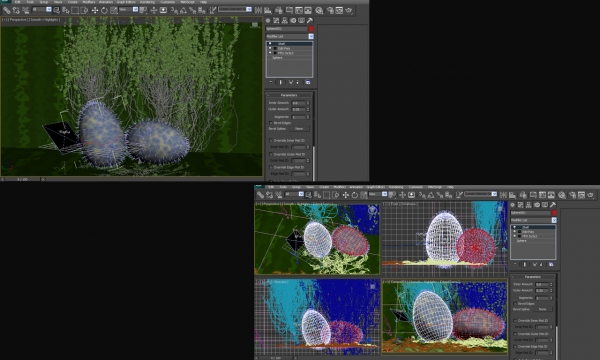Open Tools menu in lower window
Screen dimensions: 600x360
tap(283, 187)
